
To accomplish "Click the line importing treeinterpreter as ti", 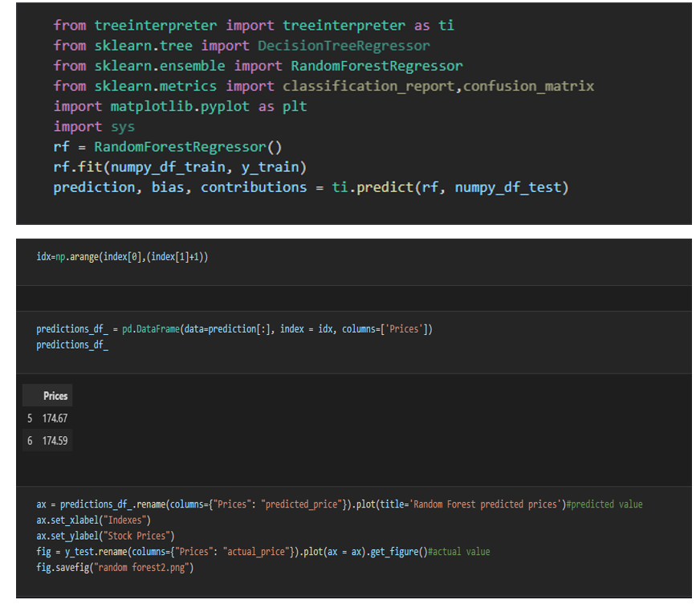I will (x=254, y=26).
